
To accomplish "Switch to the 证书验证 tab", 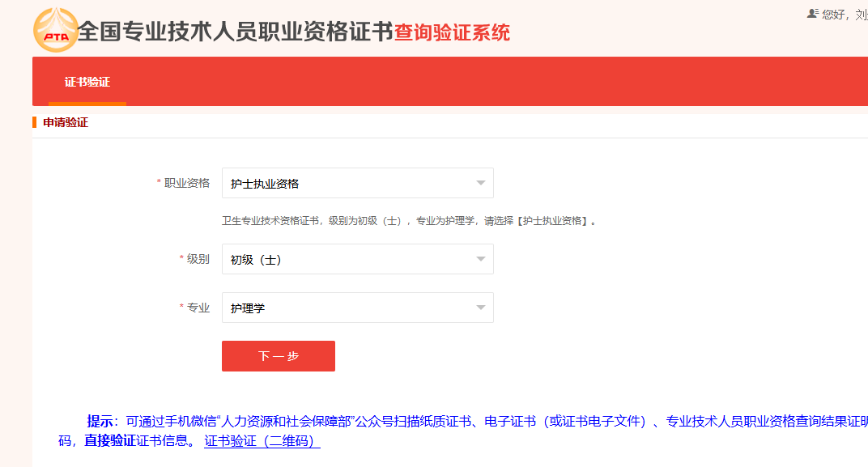I will 87,82.
